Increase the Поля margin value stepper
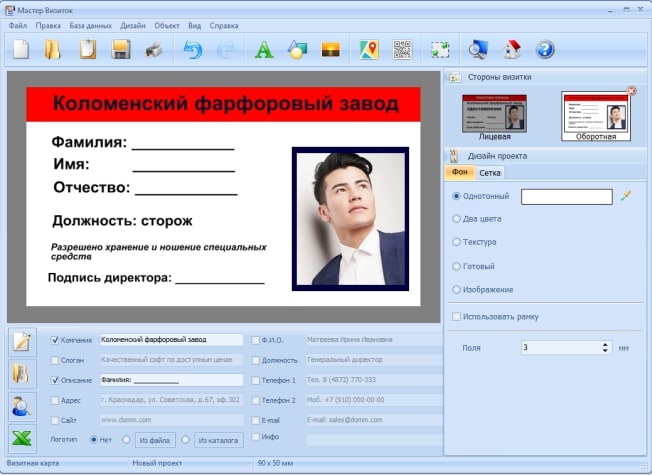This screenshot has height=475, width=652. (606, 344)
